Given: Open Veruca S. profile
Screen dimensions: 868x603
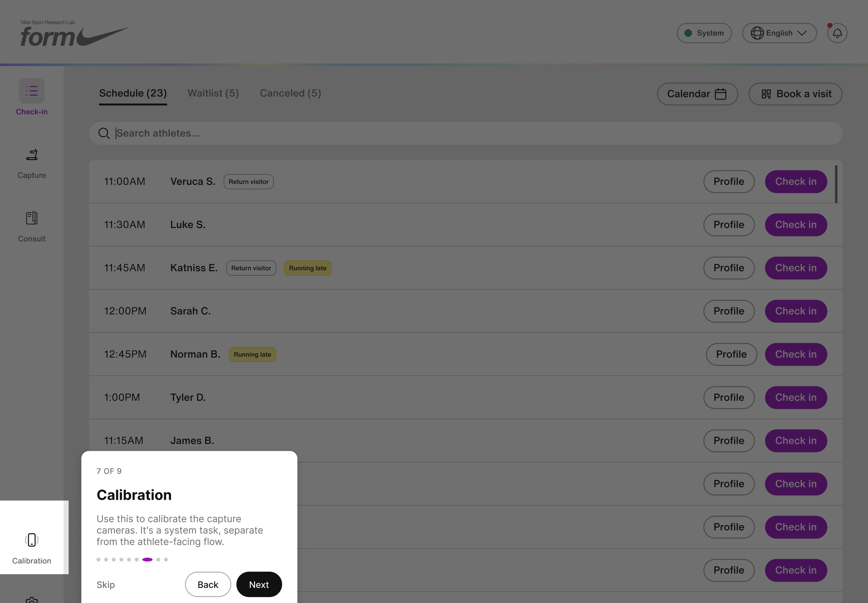Looking at the screenshot, I should click(729, 182).
